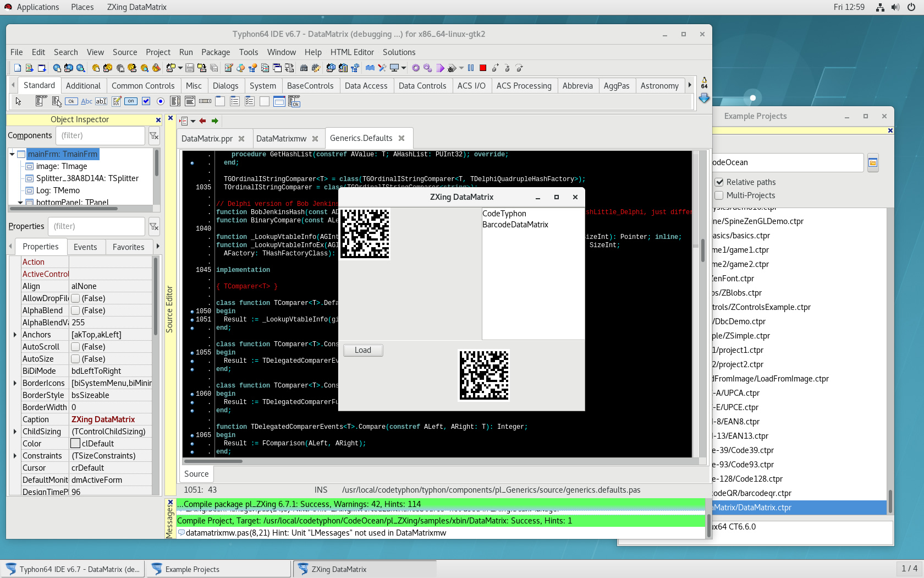Click the Pause debugging icon
The image size is (924, 578).
(x=471, y=68)
